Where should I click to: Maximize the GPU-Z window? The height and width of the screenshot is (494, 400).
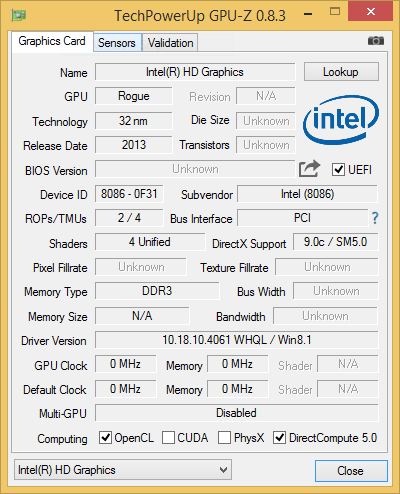tap(335, 12)
